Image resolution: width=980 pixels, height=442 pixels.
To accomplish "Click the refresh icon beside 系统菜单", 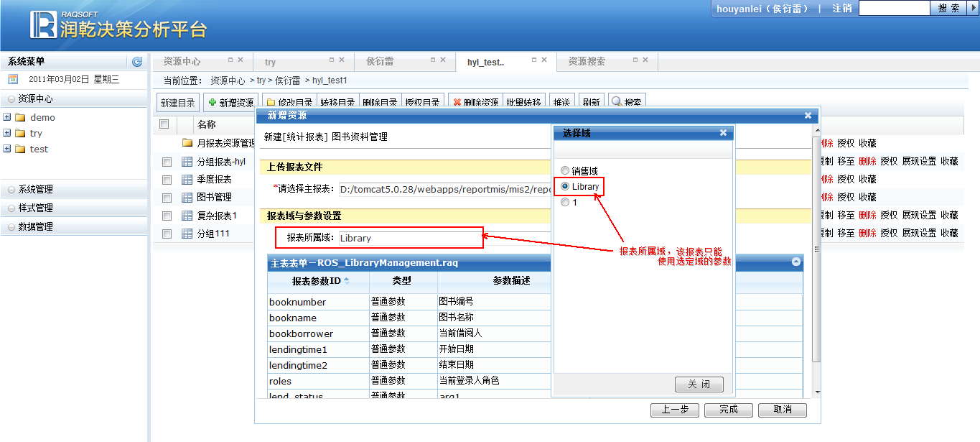I will (x=137, y=62).
